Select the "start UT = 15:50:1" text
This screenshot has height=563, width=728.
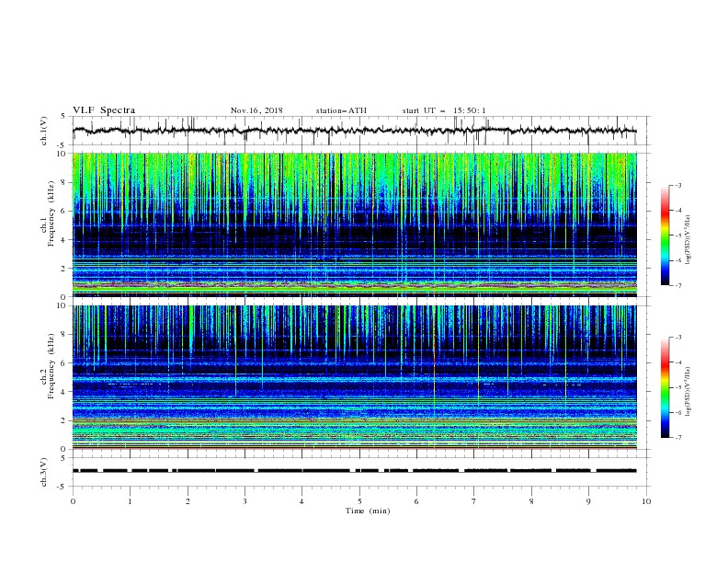[x=444, y=110]
